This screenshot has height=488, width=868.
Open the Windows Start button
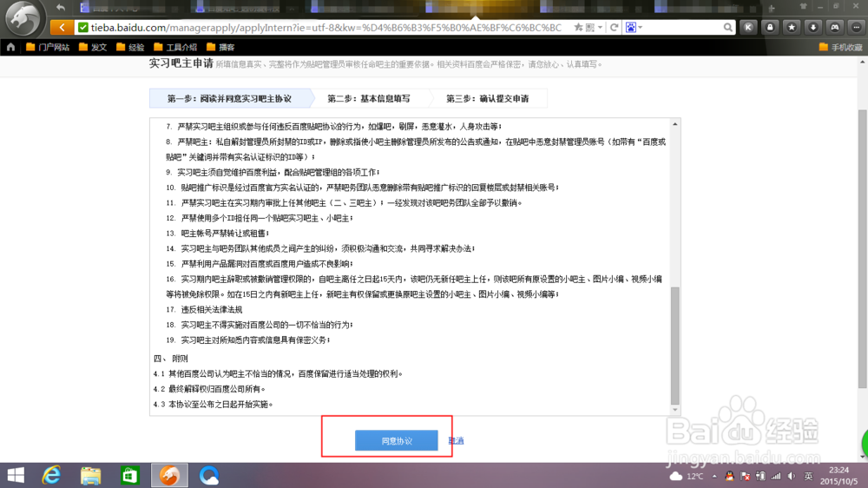point(16,475)
